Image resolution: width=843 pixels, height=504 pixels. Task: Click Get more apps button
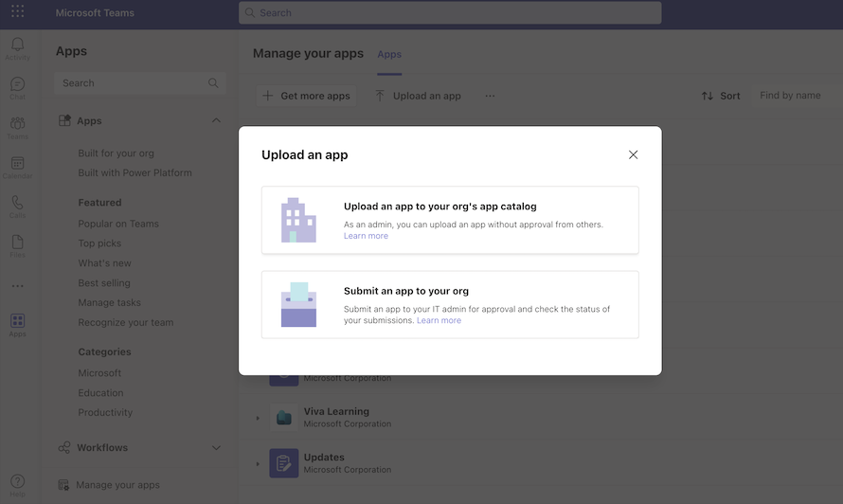point(306,96)
